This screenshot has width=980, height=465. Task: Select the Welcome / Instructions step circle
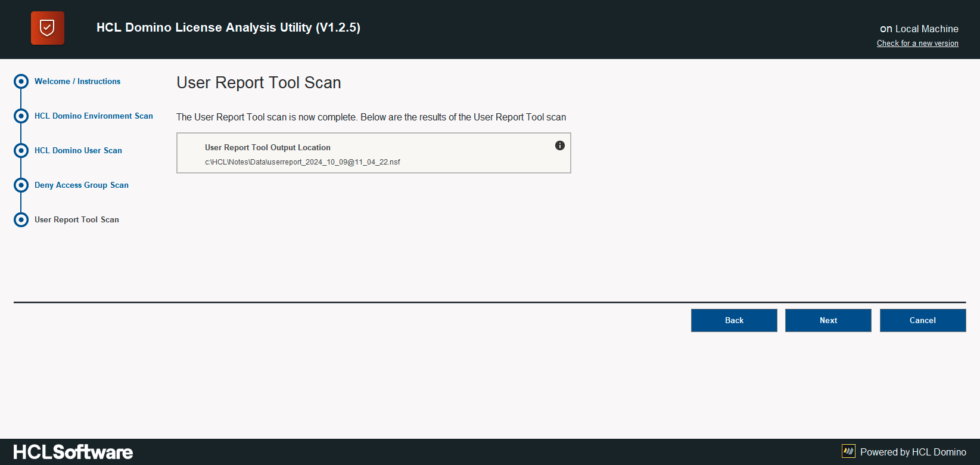point(21,81)
